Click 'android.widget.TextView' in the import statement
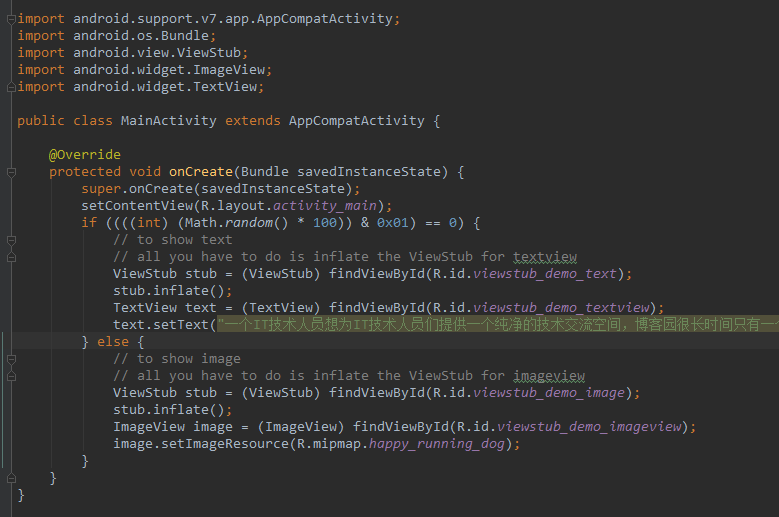 [165, 86]
